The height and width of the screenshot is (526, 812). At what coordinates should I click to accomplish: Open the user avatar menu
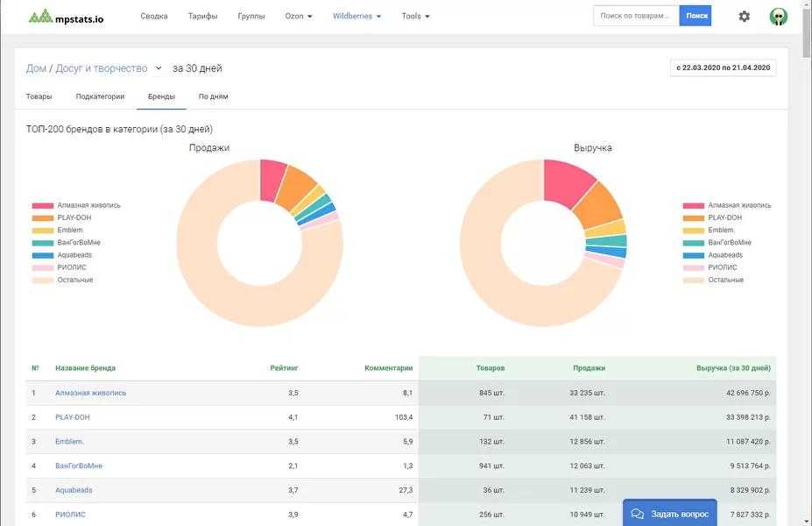(x=779, y=16)
